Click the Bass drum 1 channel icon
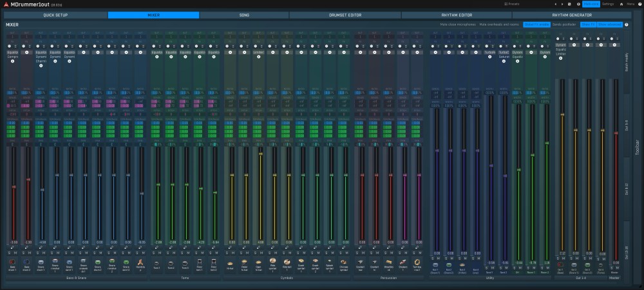 [14, 263]
